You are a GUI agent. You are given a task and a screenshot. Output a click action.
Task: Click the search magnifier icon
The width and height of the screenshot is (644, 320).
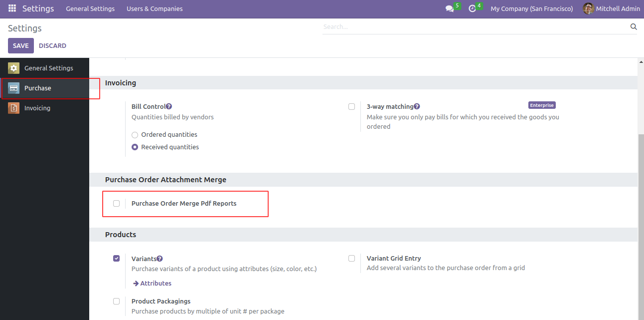coord(634,27)
